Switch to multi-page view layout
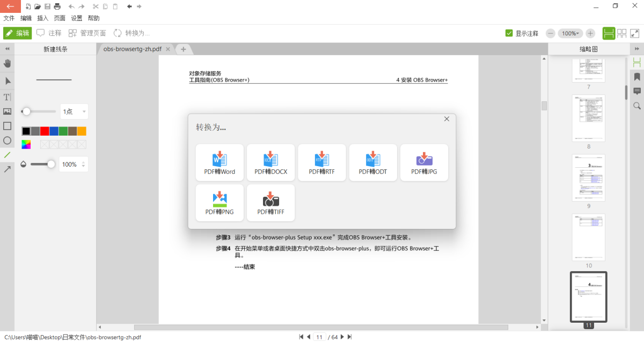The image size is (644, 342). (621, 33)
